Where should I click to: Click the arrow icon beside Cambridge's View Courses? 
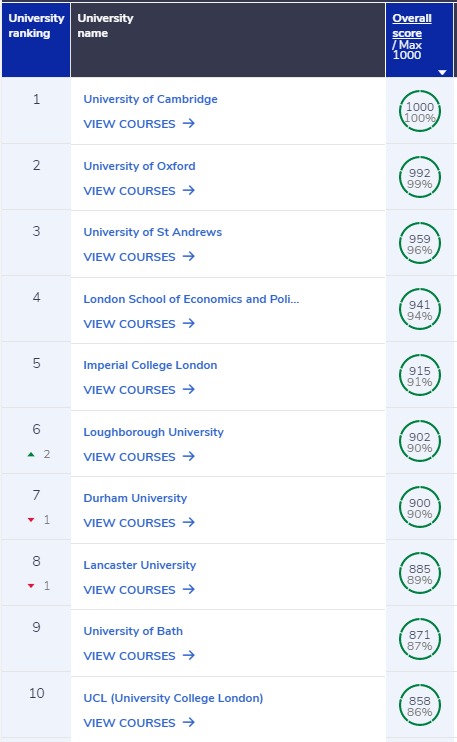click(x=189, y=124)
